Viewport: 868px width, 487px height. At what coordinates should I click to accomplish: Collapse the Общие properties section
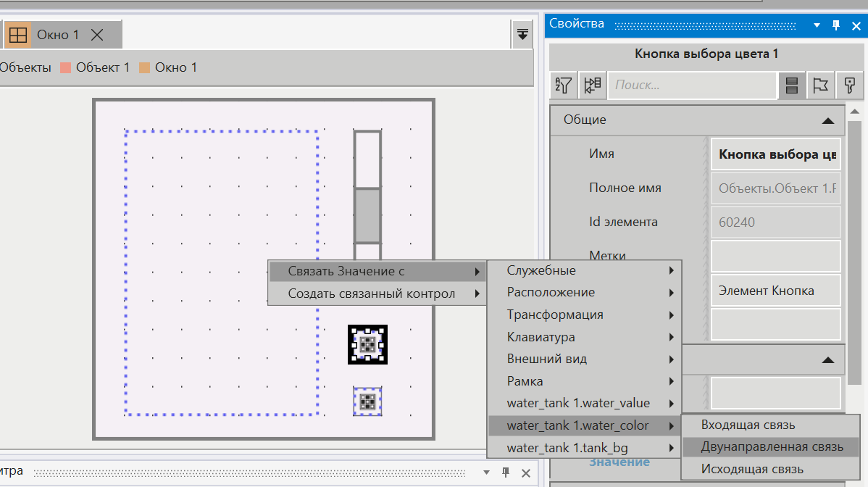coord(827,120)
